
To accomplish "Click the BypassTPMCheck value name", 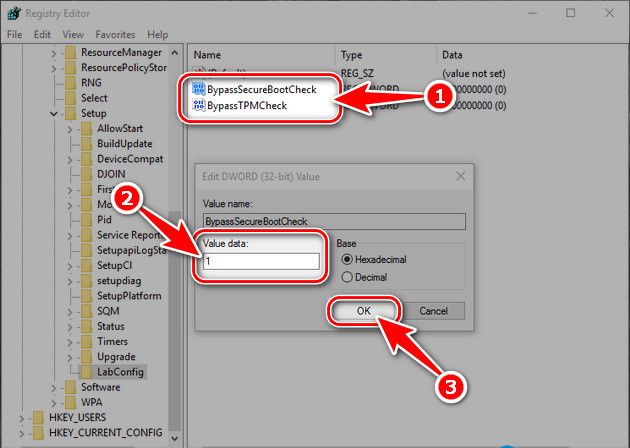I will click(247, 105).
